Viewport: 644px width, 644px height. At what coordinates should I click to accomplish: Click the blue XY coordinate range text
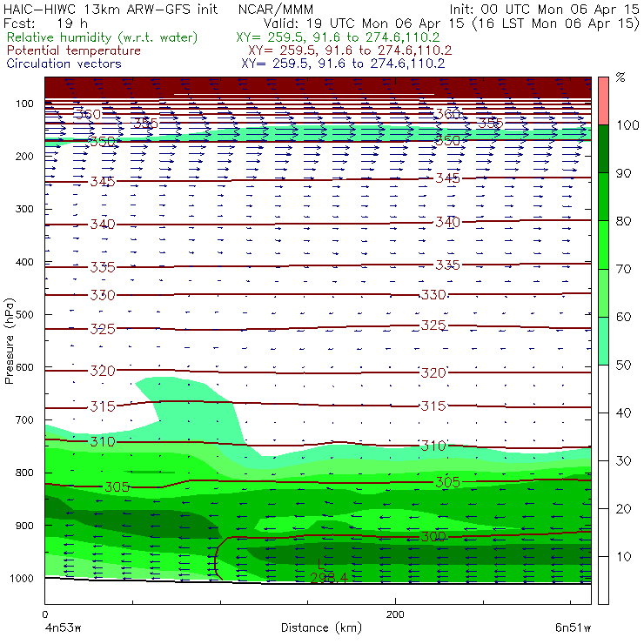(343, 64)
